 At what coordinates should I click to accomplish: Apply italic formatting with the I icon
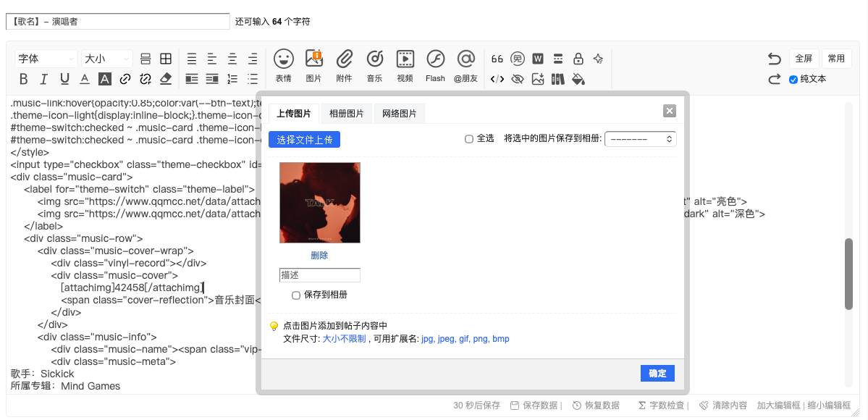click(x=44, y=79)
